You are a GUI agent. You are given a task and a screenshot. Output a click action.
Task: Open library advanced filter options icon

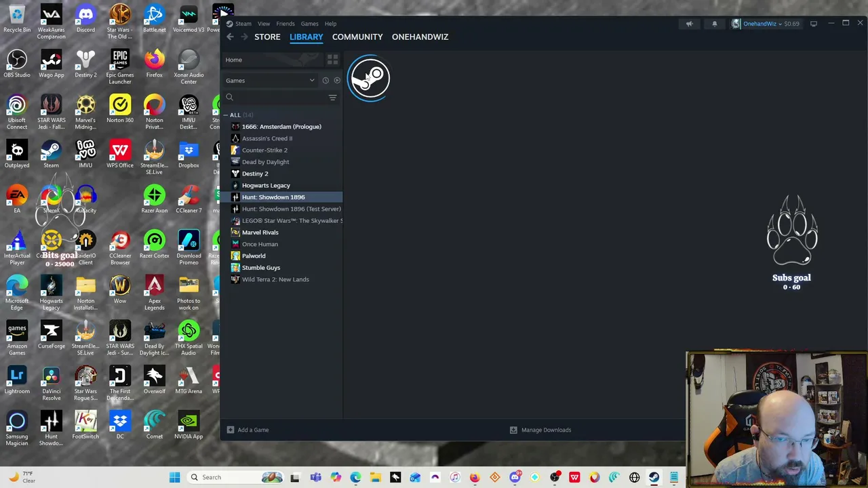pyautogui.click(x=332, y=98)
